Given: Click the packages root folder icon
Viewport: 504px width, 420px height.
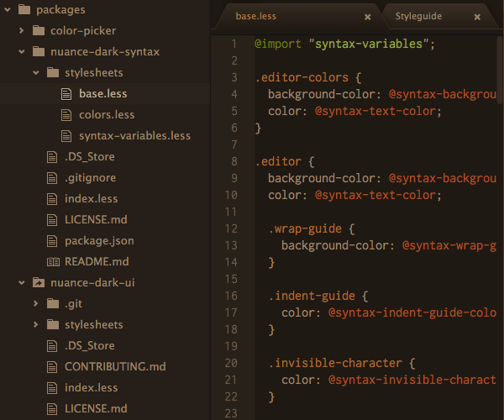Looking at the screenshot, I should (24, 10).
